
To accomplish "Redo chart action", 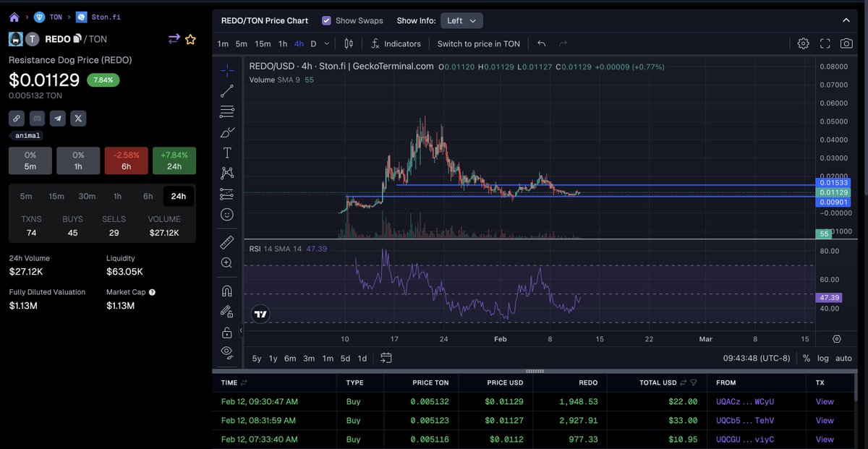I will click(563, 43).
